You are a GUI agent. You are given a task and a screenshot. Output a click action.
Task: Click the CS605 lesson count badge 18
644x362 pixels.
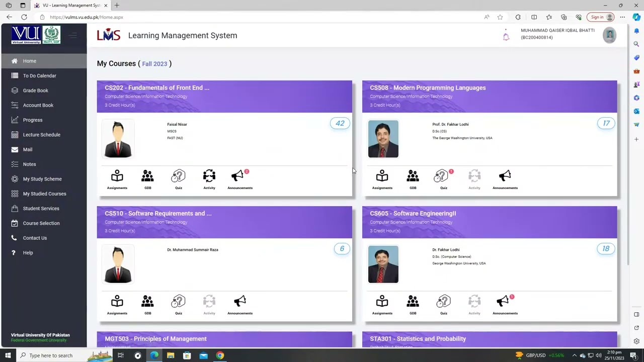(606, 248)
